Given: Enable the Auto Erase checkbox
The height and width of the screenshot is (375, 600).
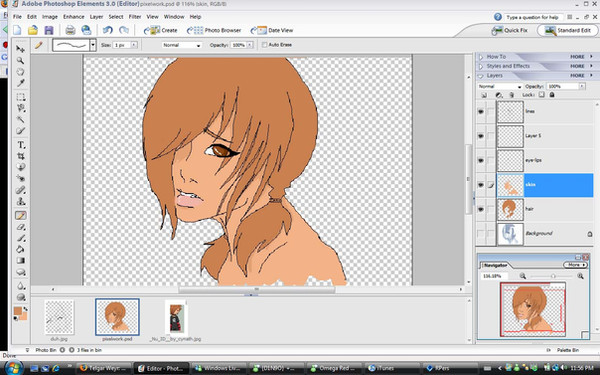Looking at the screenshot, I should (x=264, y=45).
